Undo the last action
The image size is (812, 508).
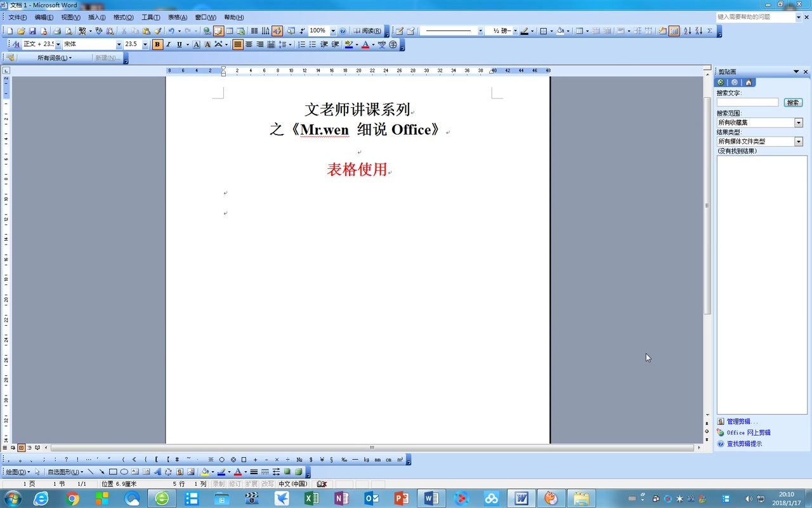click(x=171, y=30)
